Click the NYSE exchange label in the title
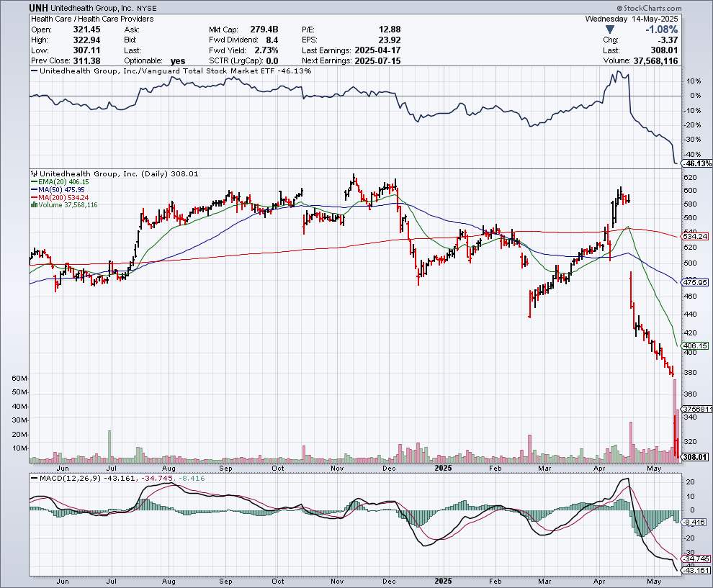The image size is (713, 588). 146,9
